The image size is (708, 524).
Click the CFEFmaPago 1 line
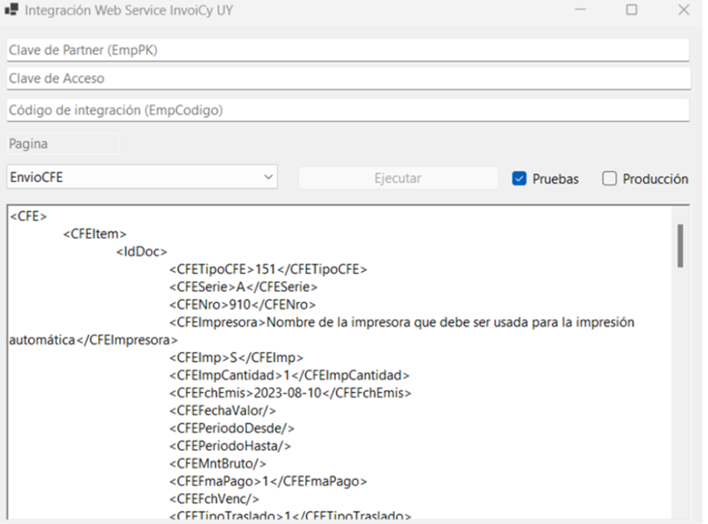click(x=268, y=481)
